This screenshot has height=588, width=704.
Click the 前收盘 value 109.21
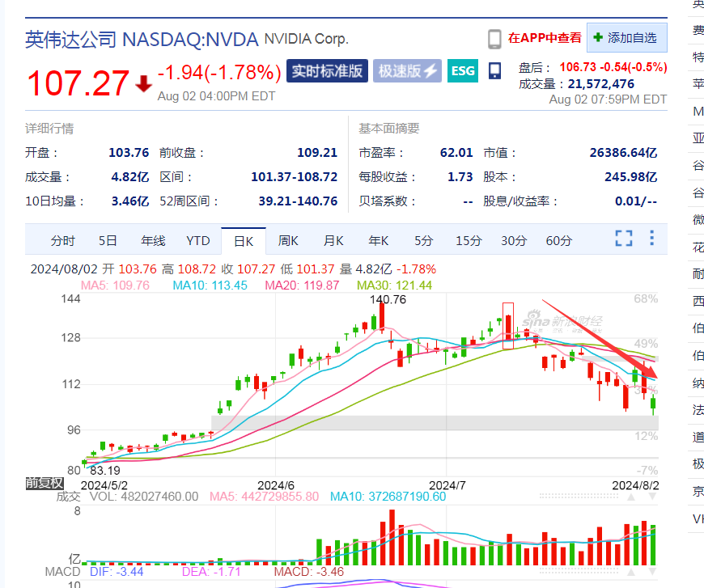point(317,153)
